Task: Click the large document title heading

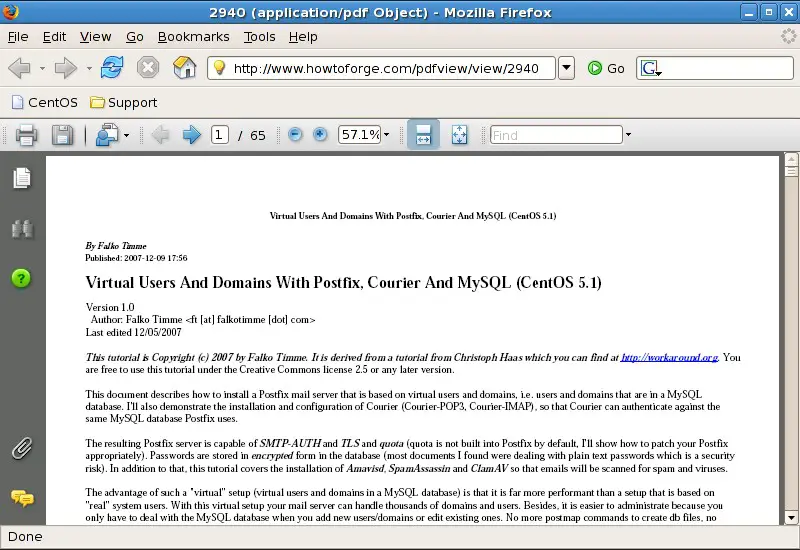Action: (x=343, y=282)
